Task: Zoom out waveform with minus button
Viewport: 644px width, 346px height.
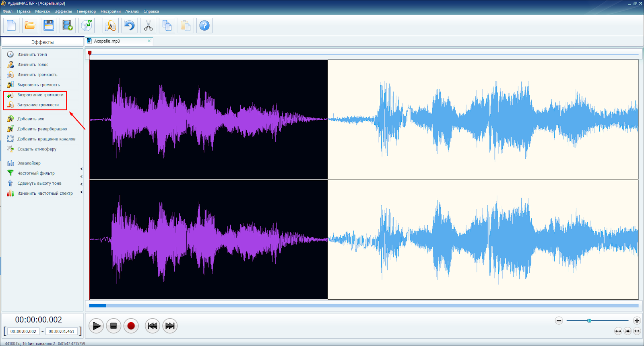Action: point(559,321)
